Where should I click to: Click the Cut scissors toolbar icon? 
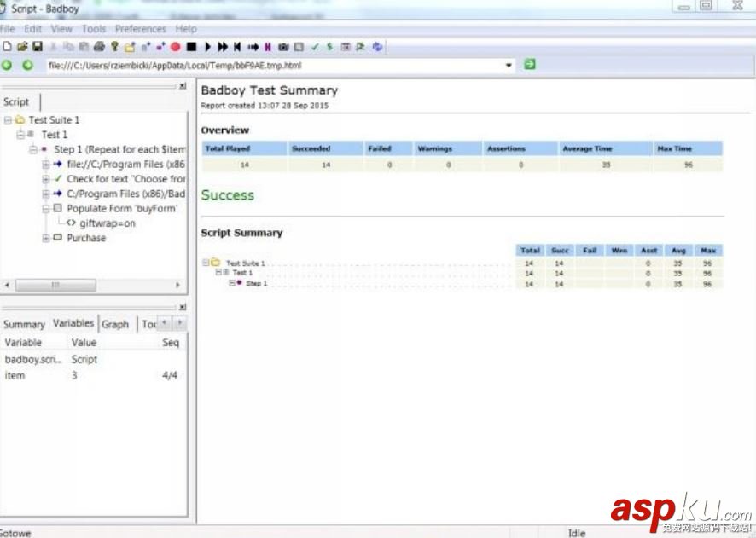click(x=53, y=47)
